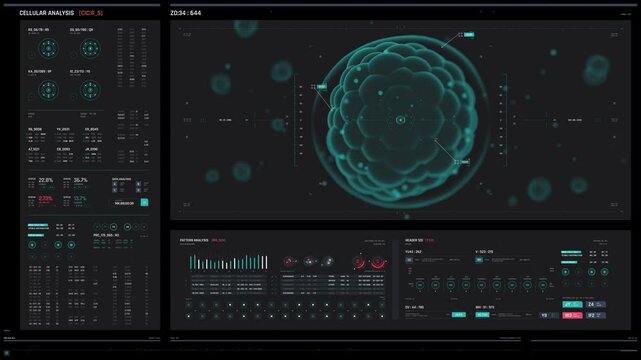Select the K4_00/089 : 8P radial dial
Screen dimensions: 641x360
(x=48, y=90)
